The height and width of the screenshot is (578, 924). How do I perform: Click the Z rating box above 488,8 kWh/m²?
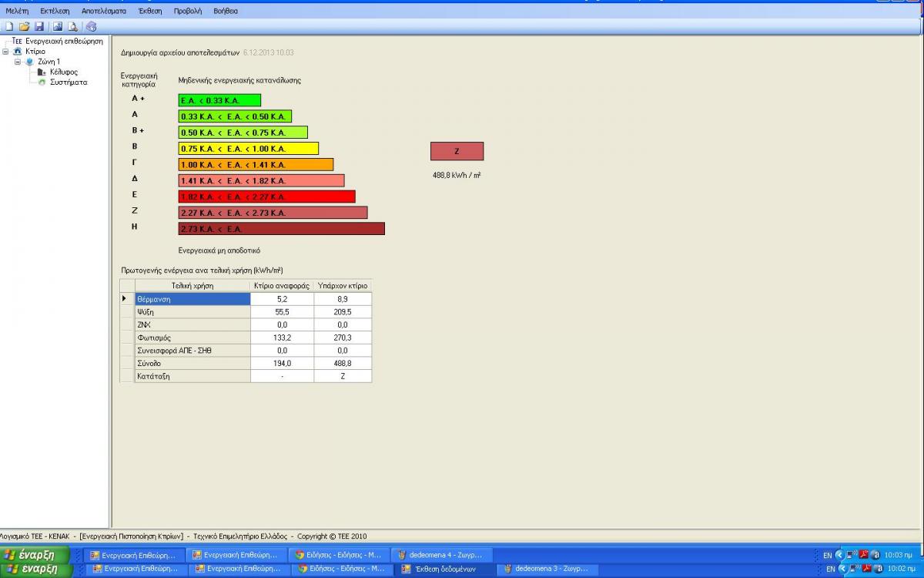pos(457,151)
